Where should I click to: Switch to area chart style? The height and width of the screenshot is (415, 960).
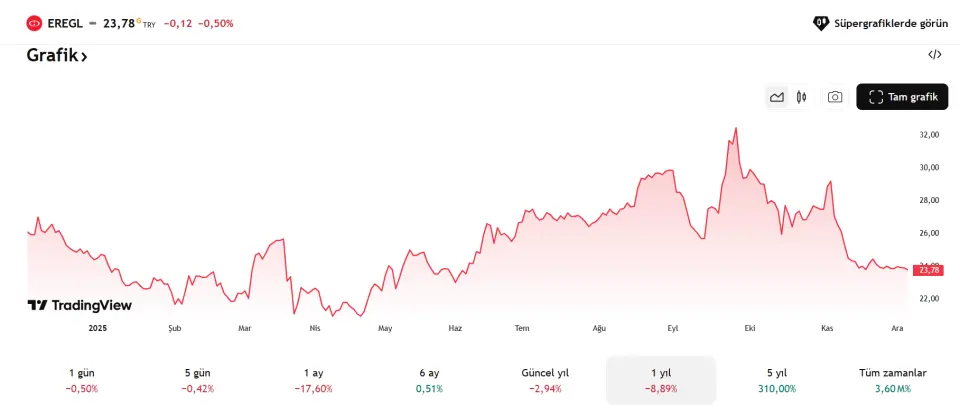(x=777, y=97)
